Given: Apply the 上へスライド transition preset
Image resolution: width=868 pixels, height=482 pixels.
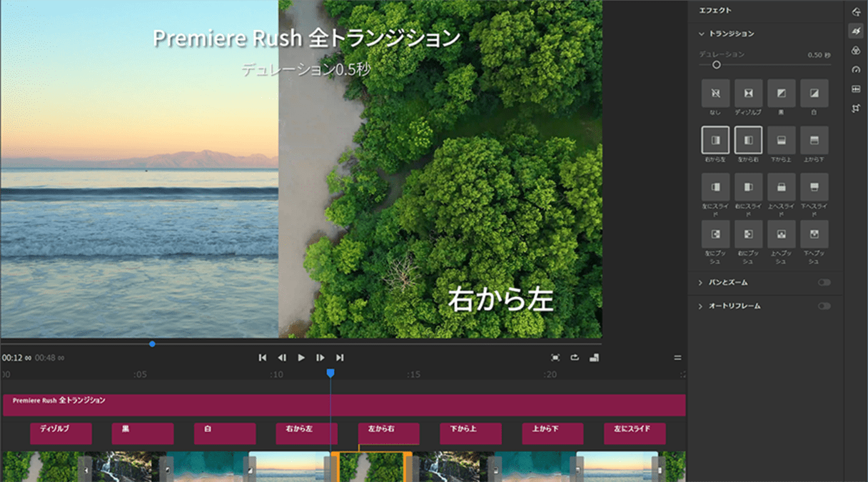Looking at the screenshot, I should tap(781, 187).
